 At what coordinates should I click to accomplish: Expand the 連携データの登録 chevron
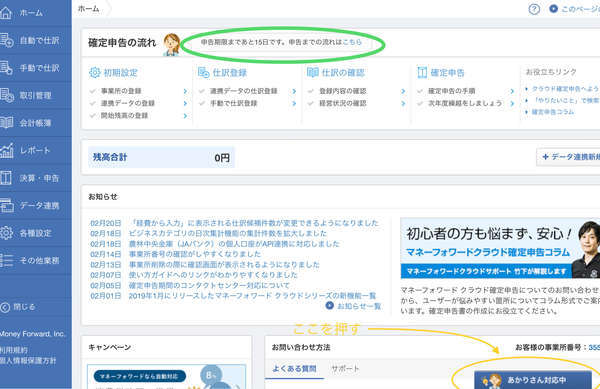click(x=185, y=103)
